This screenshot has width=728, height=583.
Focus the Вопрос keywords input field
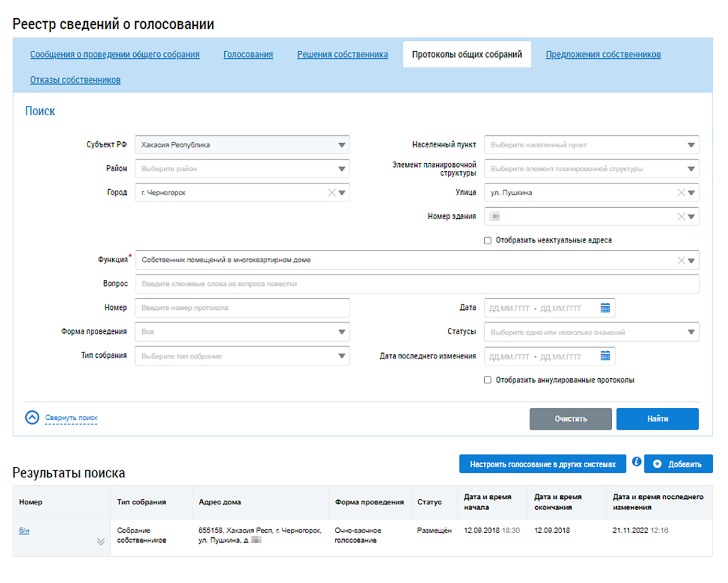[417, 284]
